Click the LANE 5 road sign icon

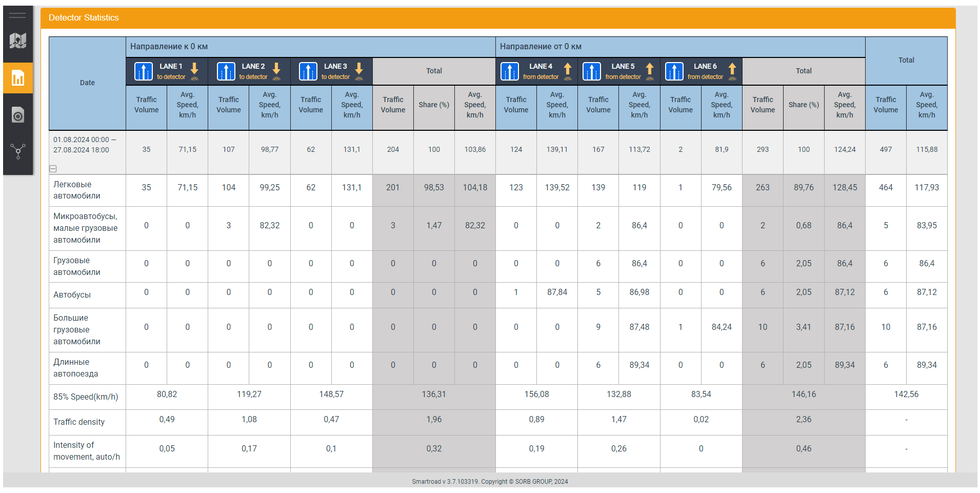pos(592,71)
